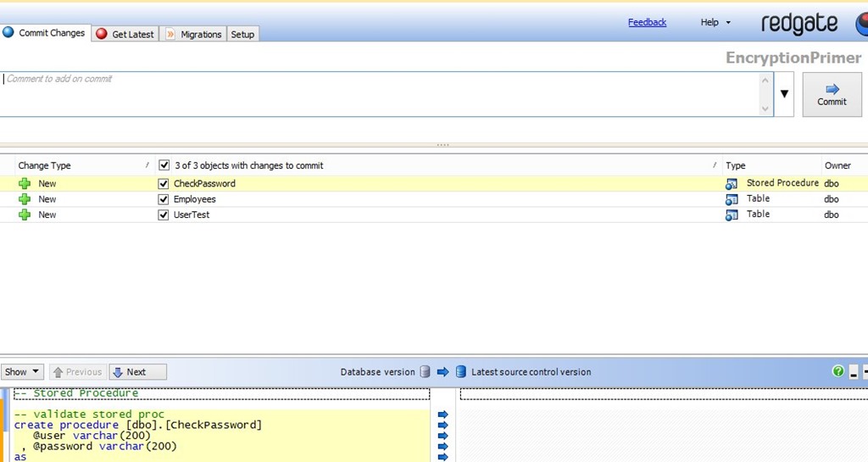Image resolution: width=868 pixels, height=462 pixels.
Task: Open the Show dropdown in diff toolbar
Action: pos(22,372)
